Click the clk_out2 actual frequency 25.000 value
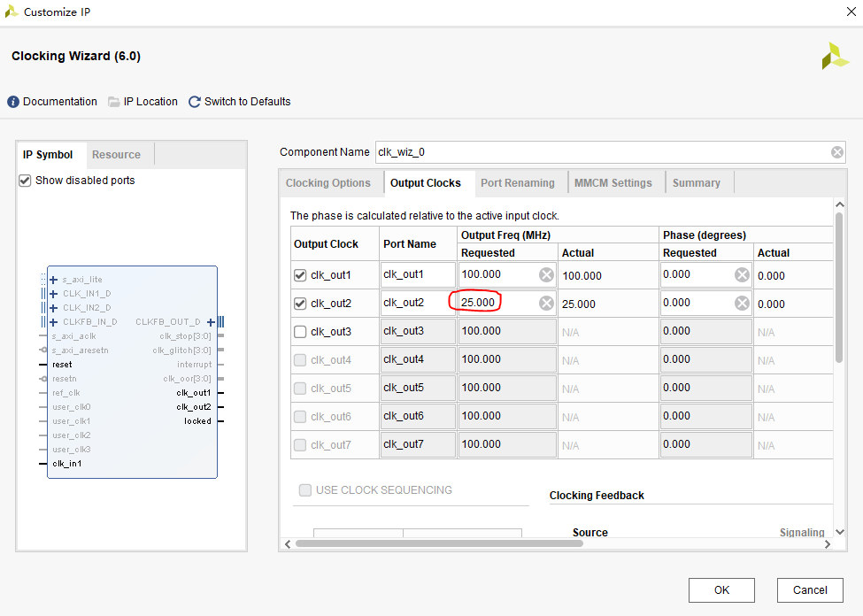Image resolution: width=863 pixels, height=616 pixels. pos(579,304)
